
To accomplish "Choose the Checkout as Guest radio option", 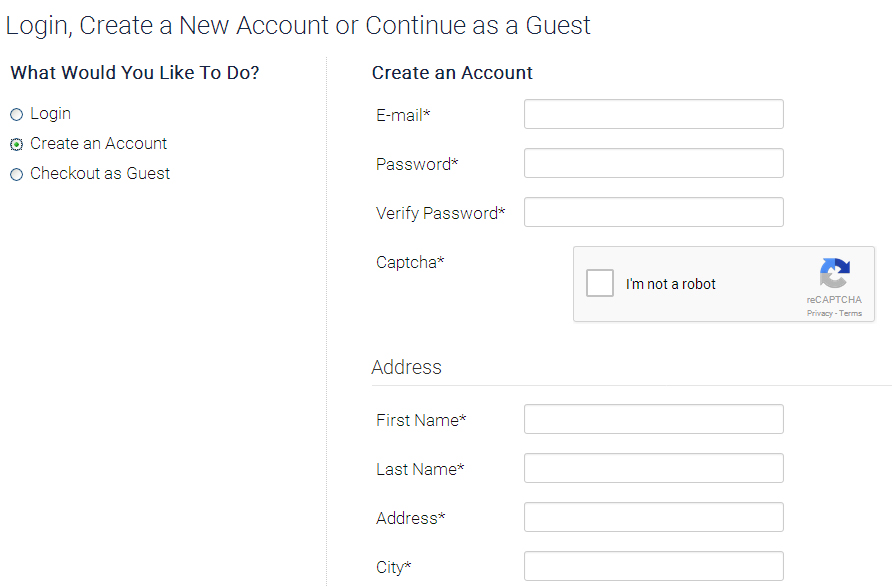I will tap(16, 174).
